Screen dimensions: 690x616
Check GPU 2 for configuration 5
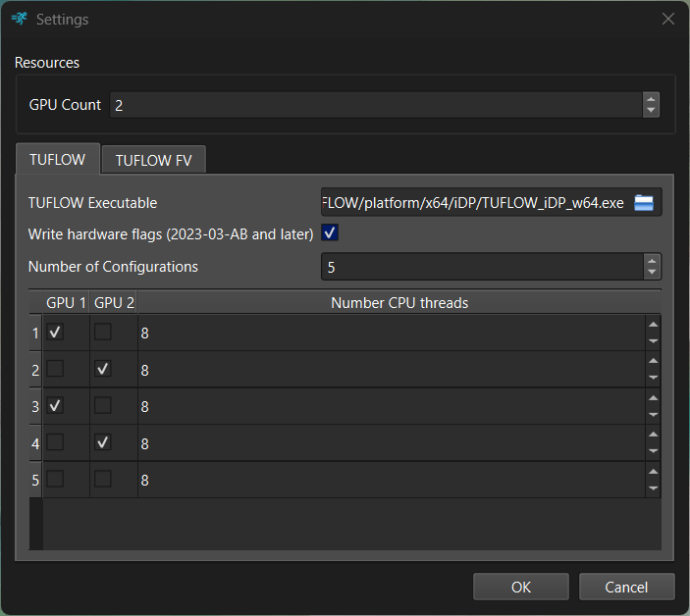[x=102, y=479]
